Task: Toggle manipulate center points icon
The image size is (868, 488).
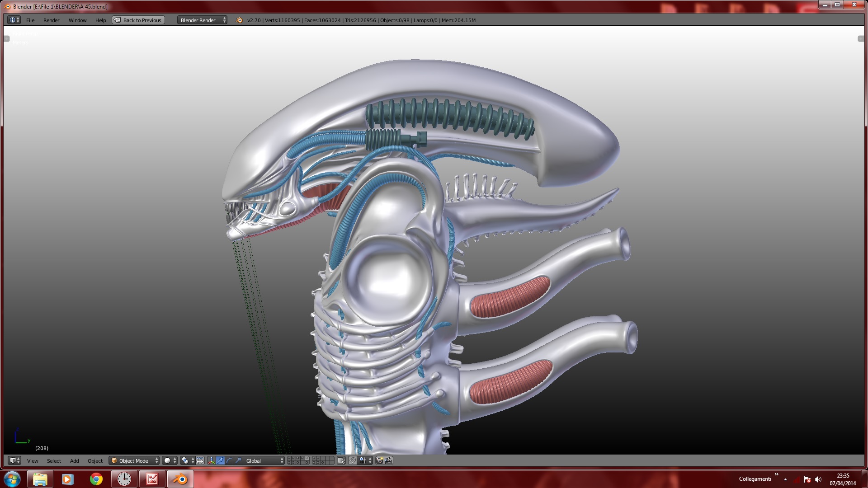Action: [x=200, y=461]
